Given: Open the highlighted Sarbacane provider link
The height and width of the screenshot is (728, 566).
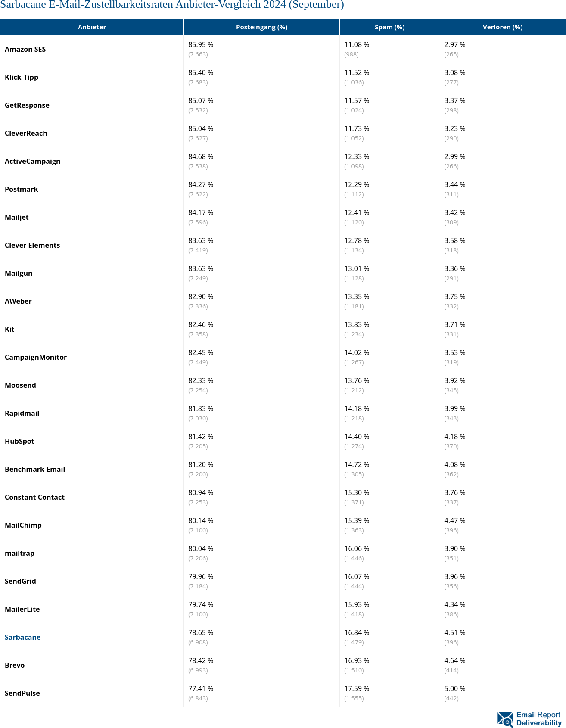Looking at the screenshot, I should (x=23, y=637).
